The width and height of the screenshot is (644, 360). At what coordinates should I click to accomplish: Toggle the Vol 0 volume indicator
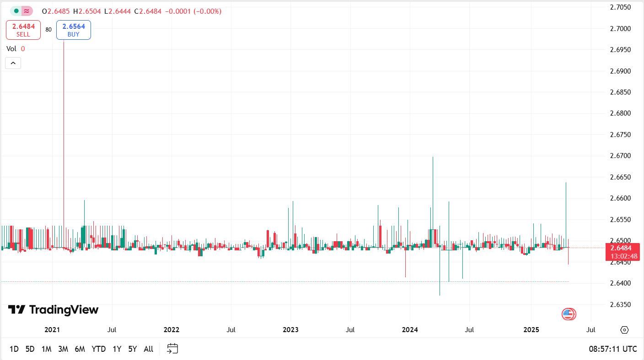tap(16, 48)
